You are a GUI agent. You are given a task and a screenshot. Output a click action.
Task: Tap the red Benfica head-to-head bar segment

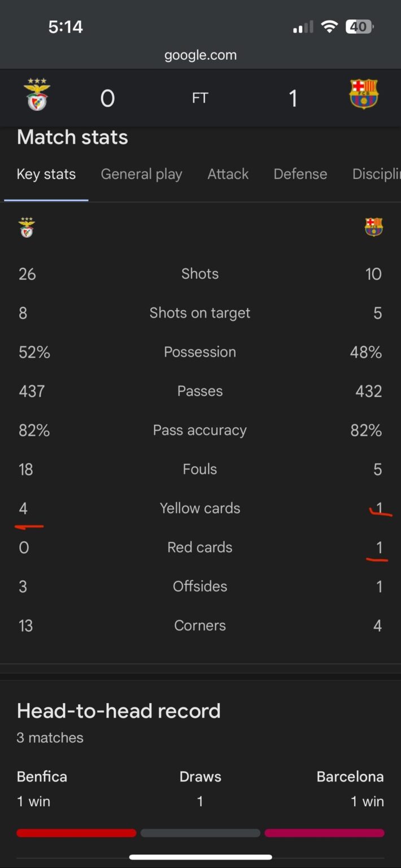[x=76, y=832]
